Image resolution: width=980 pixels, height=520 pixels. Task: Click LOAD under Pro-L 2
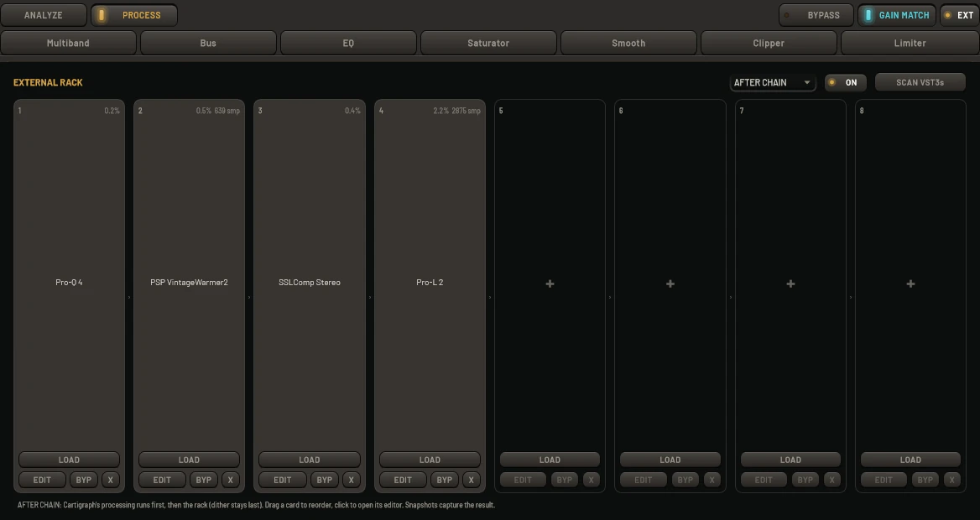pyautogui.click(x=430, y=460)
